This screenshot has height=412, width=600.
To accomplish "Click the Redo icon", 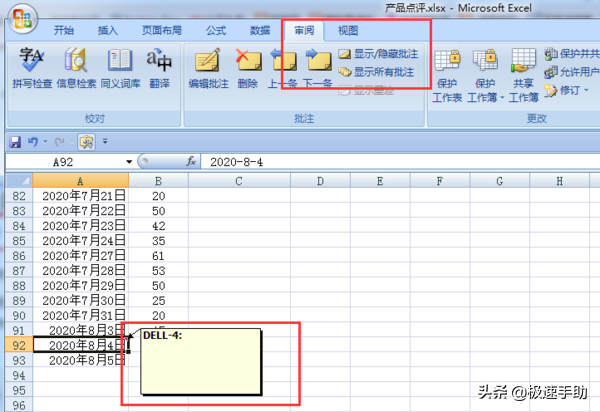I will (59, 142).
